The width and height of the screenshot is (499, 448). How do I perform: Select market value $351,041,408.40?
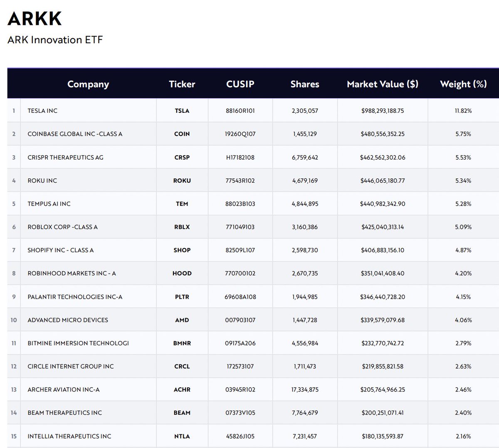(x=383, y=273)
